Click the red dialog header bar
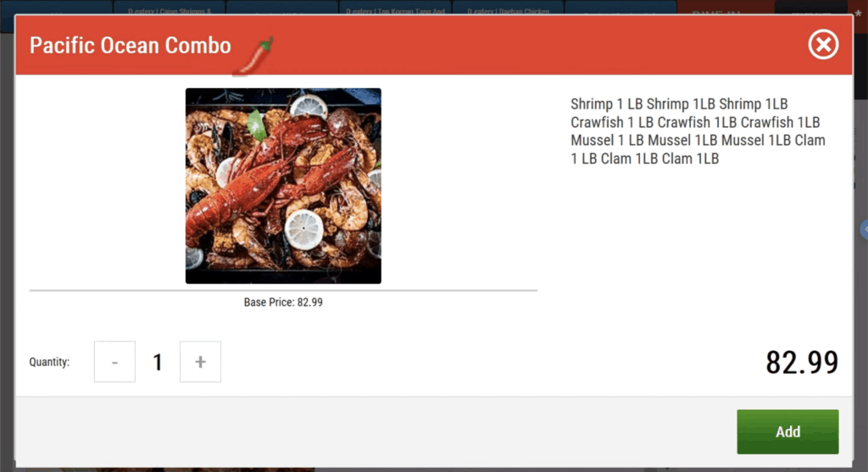 point(433,45)
